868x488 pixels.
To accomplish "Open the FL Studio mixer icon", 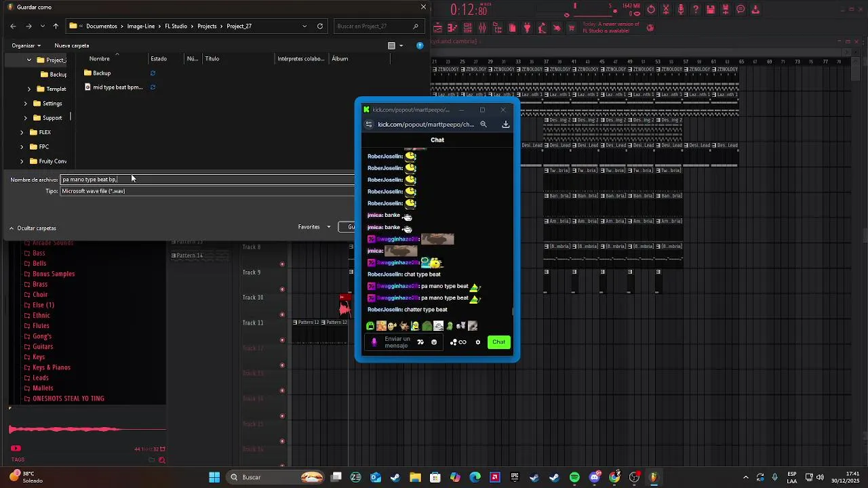I will 482,28.
